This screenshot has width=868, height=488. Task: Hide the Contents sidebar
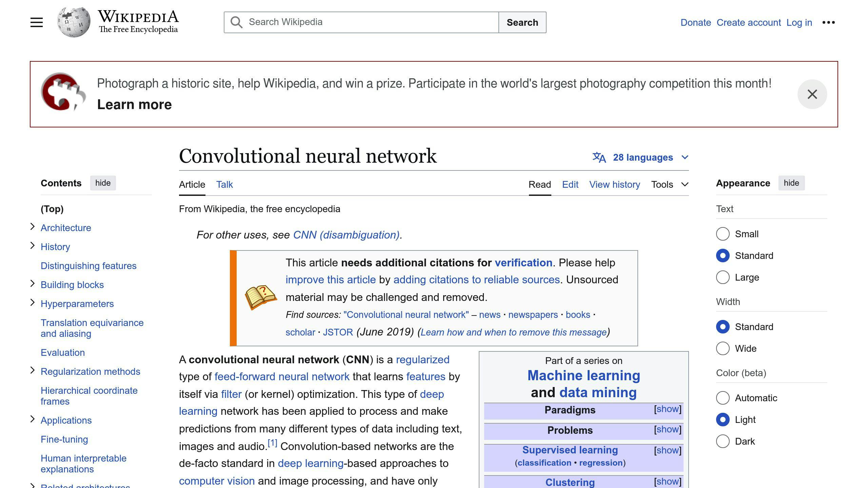[103, 183]
